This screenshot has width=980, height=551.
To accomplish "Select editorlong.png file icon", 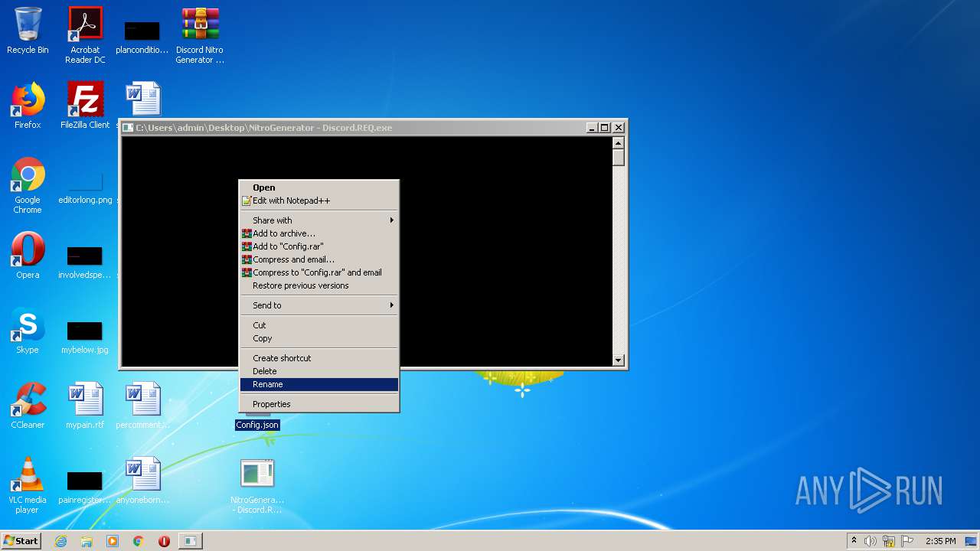I will 85,187.
